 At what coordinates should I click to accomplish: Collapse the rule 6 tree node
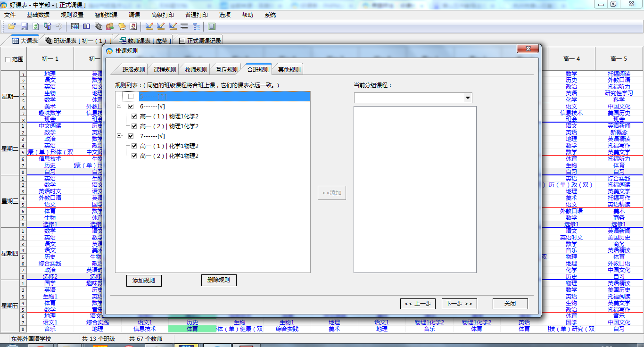[119, 106]
